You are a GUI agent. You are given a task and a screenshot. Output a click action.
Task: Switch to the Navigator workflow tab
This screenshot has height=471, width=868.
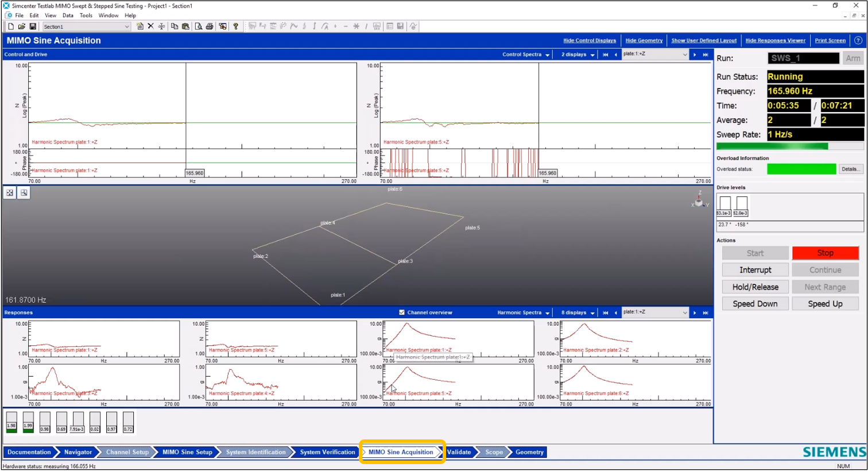[x=78, y=452]
